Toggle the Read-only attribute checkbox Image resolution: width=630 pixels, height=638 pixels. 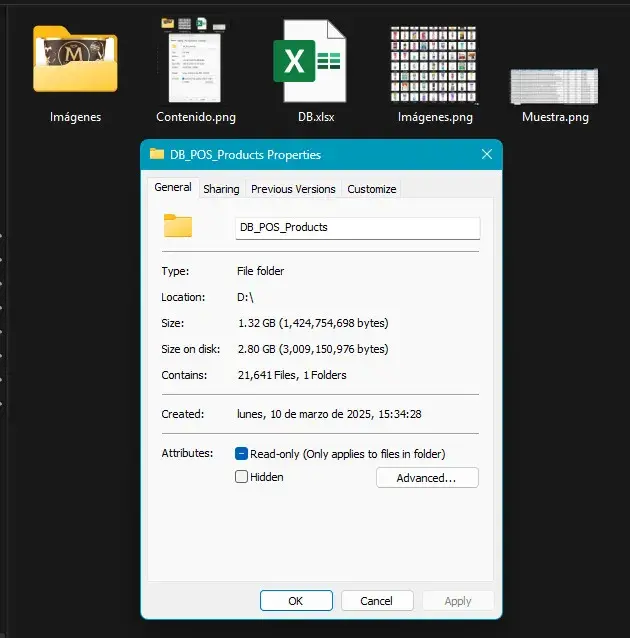(x=241, y=454)
